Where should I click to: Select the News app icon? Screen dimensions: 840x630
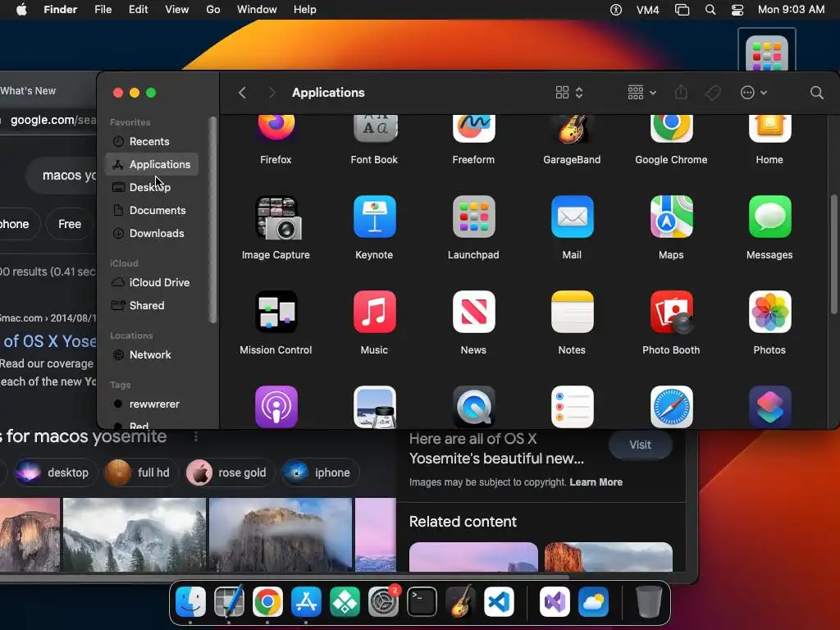click(473, 312)
